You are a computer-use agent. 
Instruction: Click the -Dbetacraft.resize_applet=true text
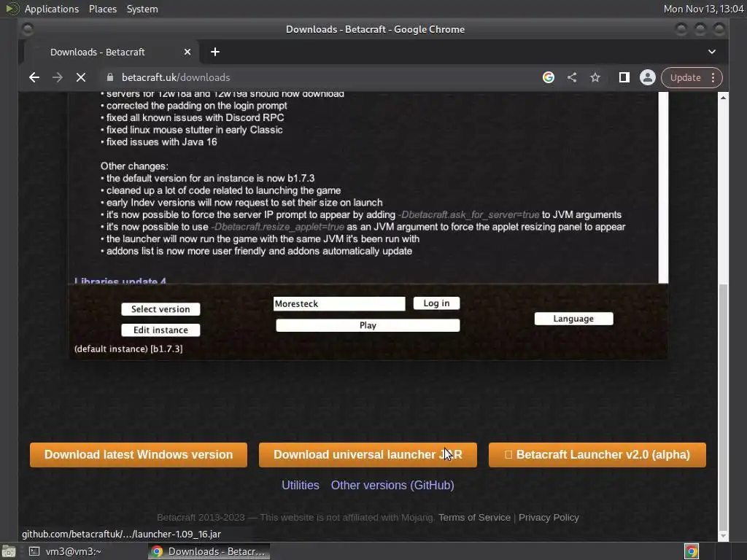click(x=277, y=227)
